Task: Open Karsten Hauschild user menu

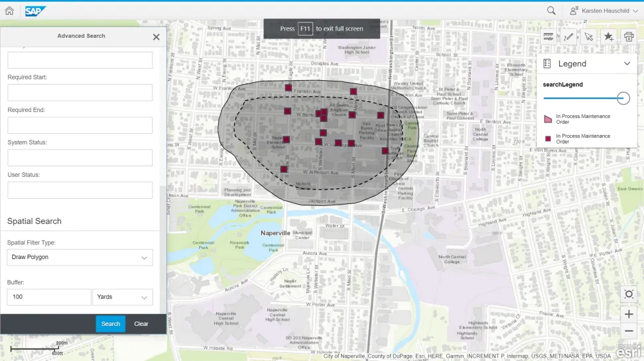Action: 602,11
